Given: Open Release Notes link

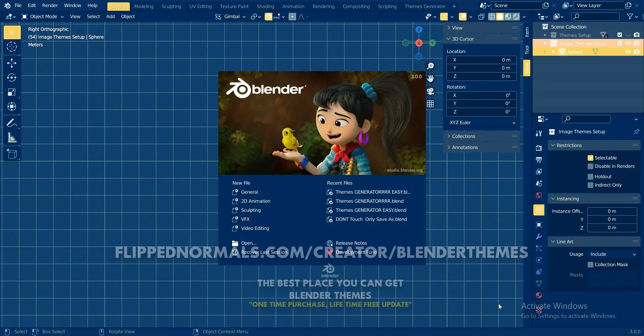Looking at the screenshot, I should 351,243.
